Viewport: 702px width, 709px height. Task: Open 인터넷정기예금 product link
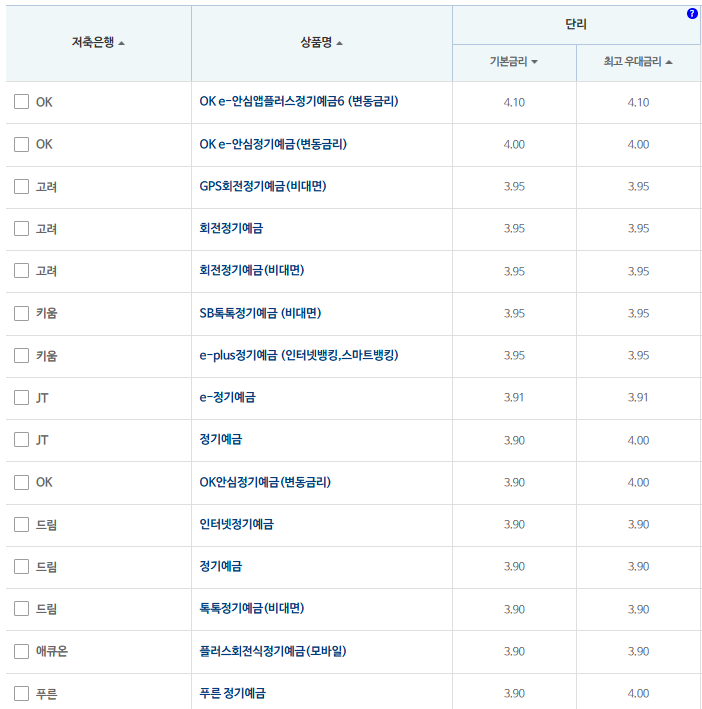point(236,525)
